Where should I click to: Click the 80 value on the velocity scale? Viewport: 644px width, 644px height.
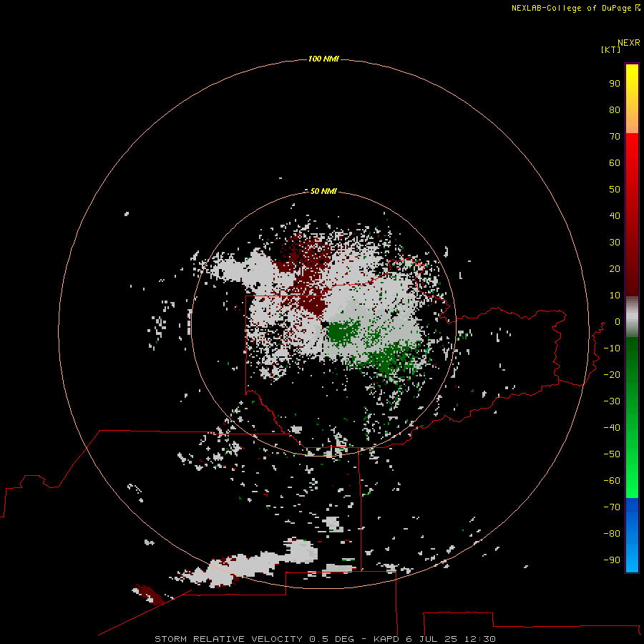pyautogui.click(x=615, y=109)
